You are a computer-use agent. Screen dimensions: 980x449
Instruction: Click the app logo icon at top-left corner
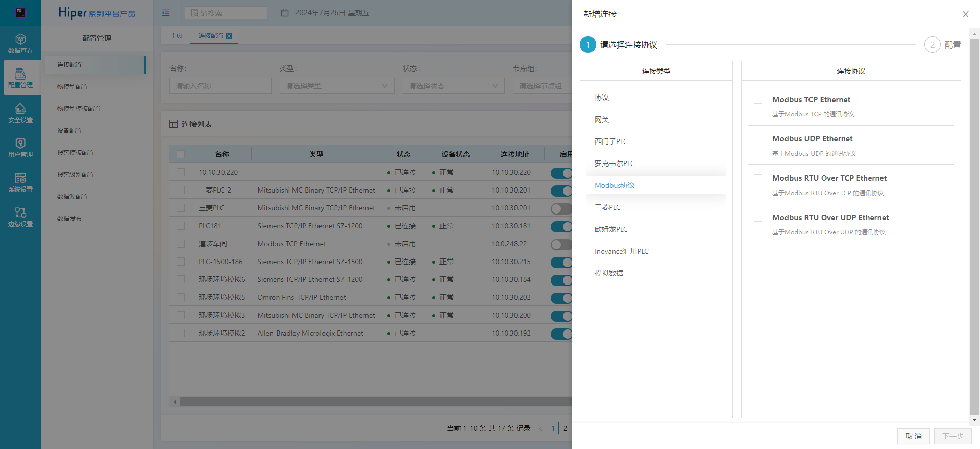point(20,13)
